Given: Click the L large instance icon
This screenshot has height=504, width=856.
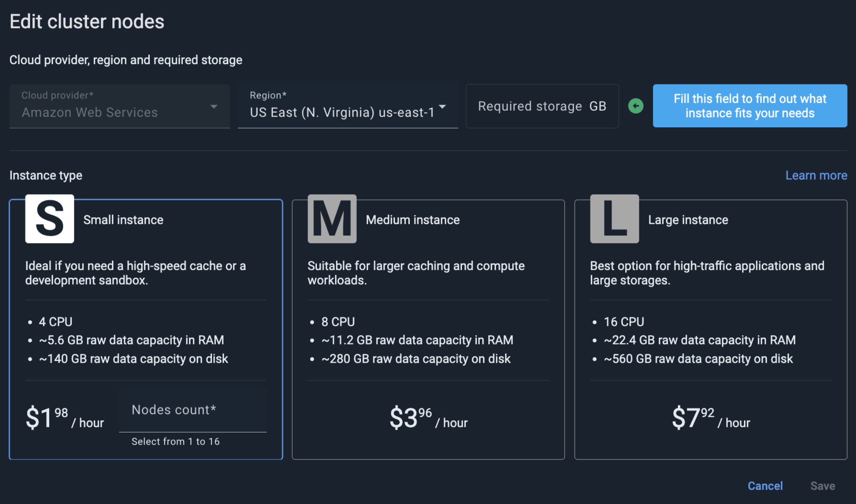Looking at the screenshot, I should coord(615,219).
